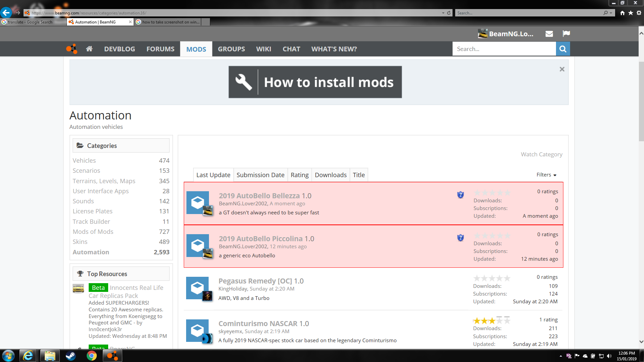This screenshot has height=362, width=644.
Task: Open File Explorer from taskbar
Action: tap(50, 356)
